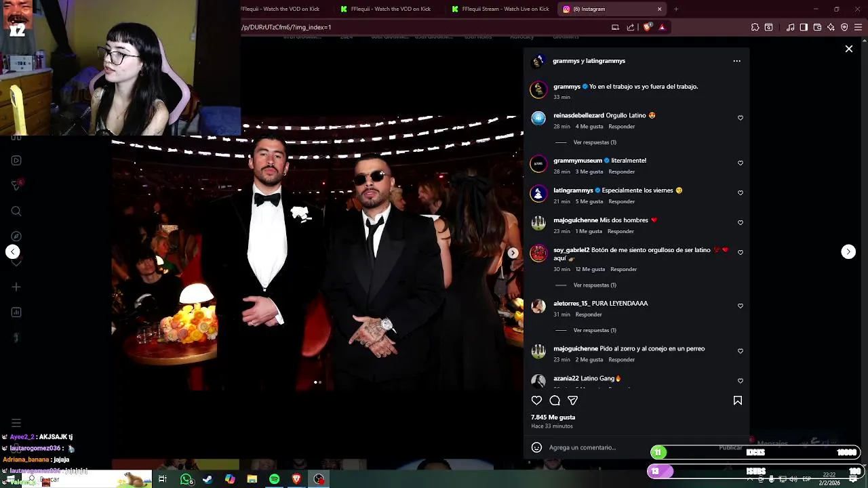Open the browser extensions puzzle icon

point(755,27)
